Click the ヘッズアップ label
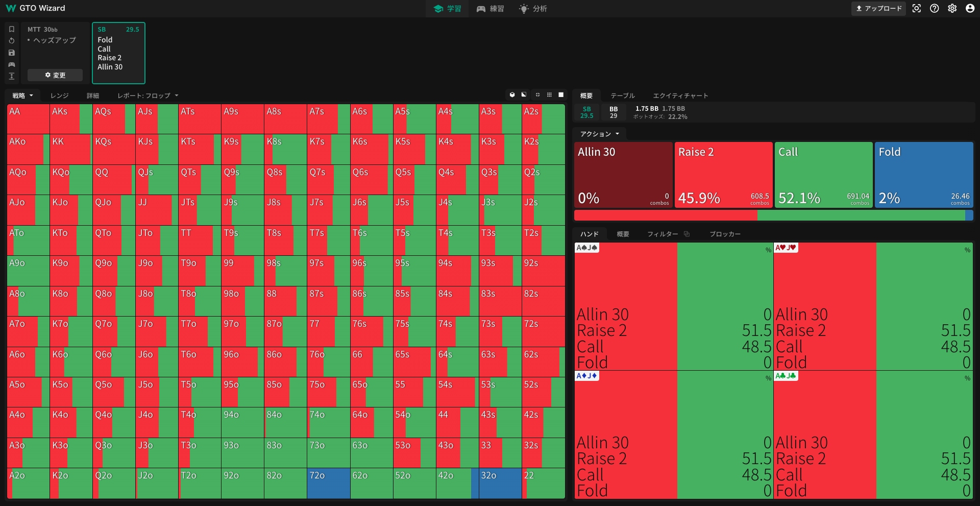Screen dimensions: 980x506 pyautogui.click(x=55, y=40)
